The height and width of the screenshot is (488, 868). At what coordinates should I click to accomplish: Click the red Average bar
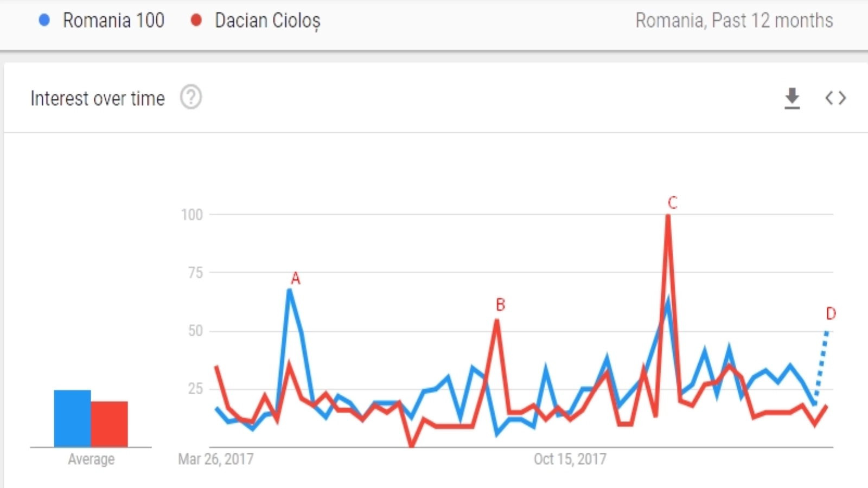click(110, 424)
